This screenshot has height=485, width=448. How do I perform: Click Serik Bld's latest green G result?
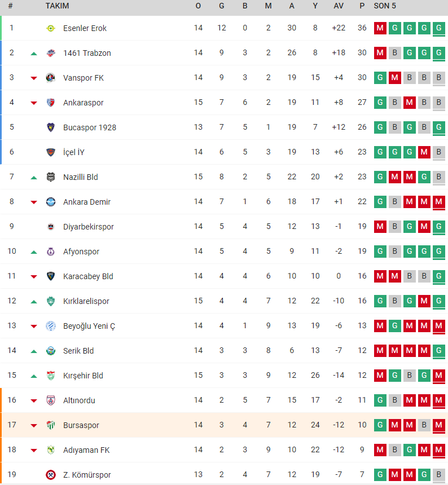[439, 350]
